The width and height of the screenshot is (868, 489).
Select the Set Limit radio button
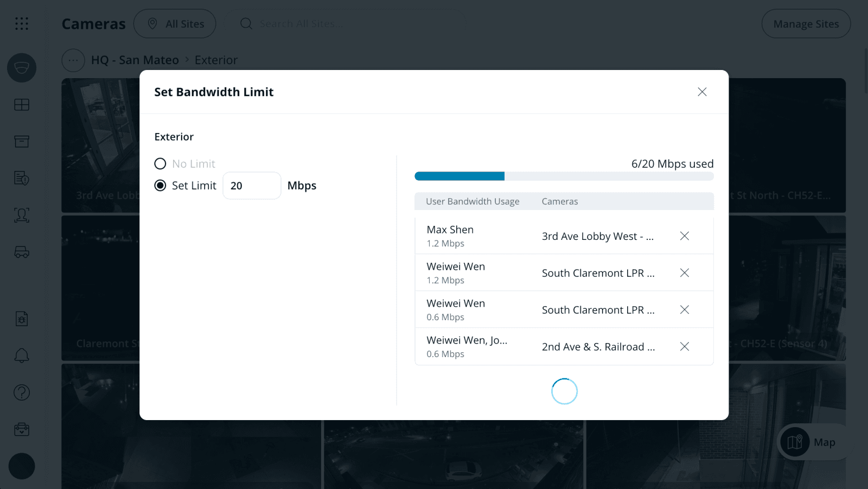pos(160,185)
